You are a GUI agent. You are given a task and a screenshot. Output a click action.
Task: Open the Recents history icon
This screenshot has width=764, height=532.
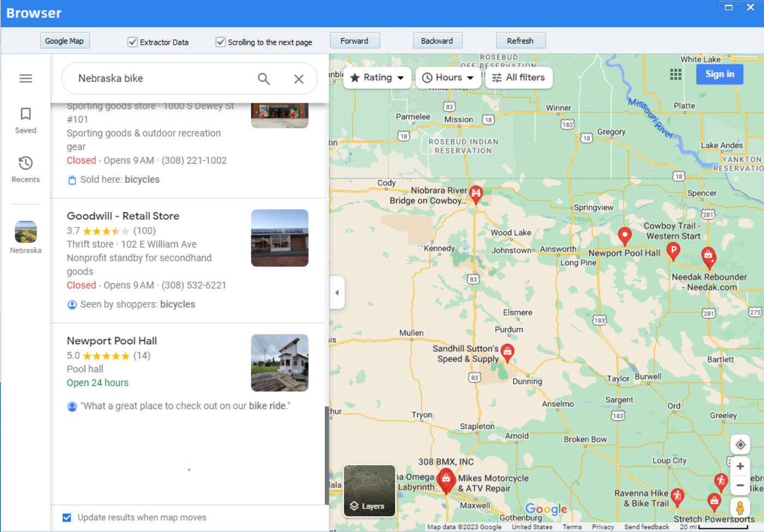[x=26, y=163]
